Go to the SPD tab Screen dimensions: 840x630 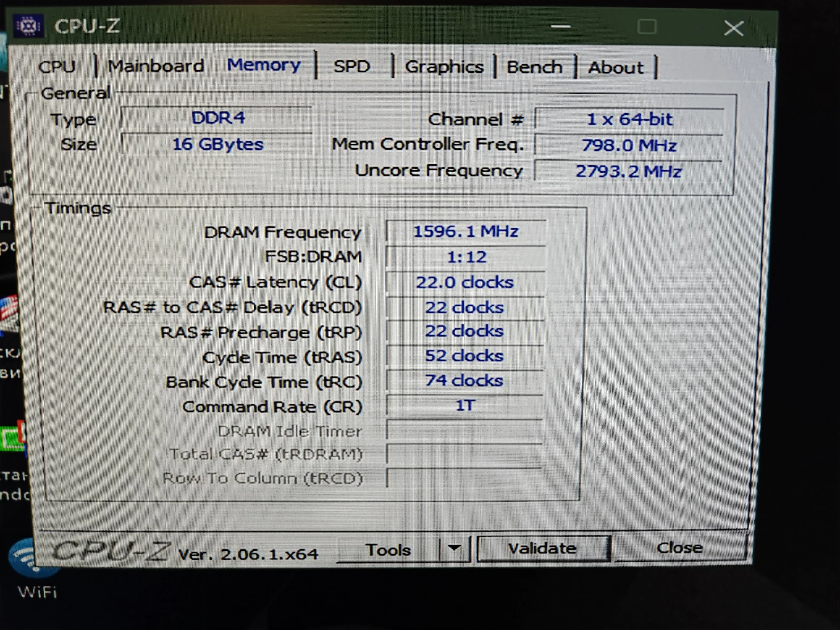tap(352, 66)
